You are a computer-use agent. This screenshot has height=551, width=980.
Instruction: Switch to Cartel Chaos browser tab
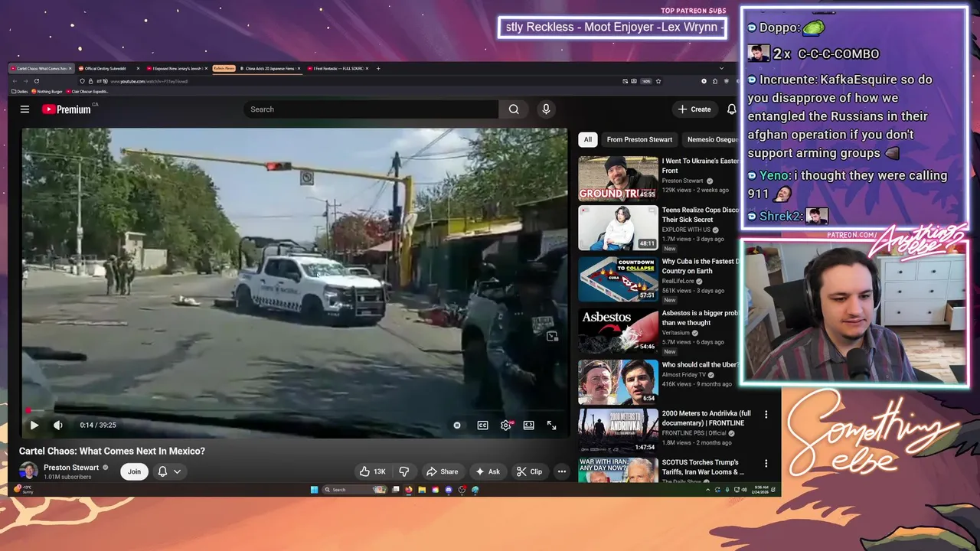(x=41, y=68)
